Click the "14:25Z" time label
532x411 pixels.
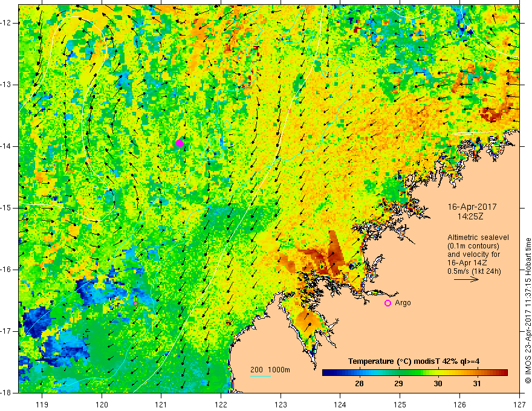(470, 216)
